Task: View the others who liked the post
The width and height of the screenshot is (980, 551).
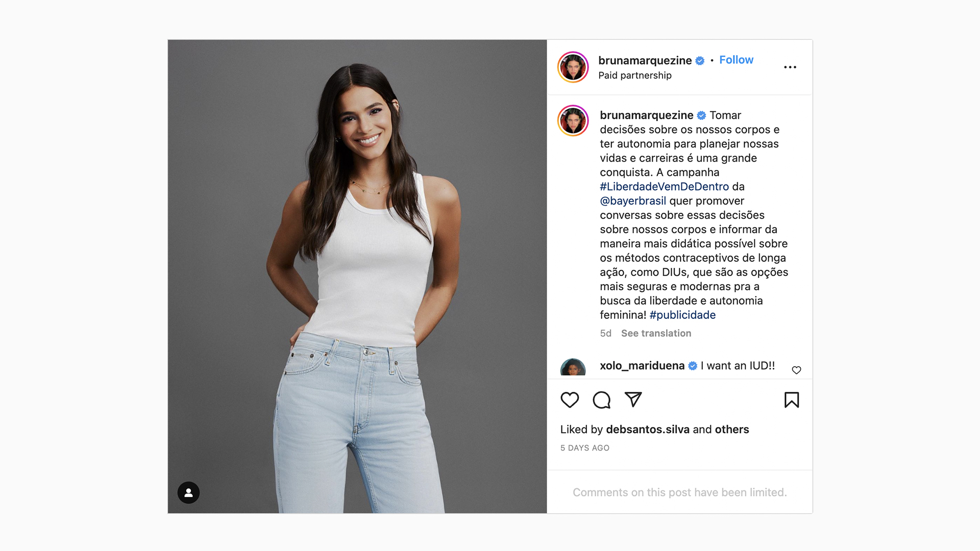Action: [732, 430]
